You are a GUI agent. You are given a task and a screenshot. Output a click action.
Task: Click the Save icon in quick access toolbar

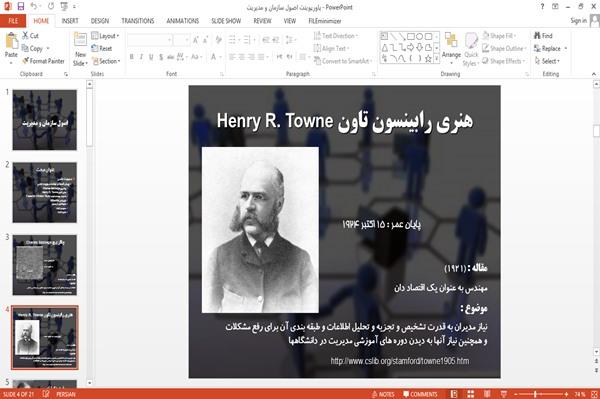pos(20,7)
